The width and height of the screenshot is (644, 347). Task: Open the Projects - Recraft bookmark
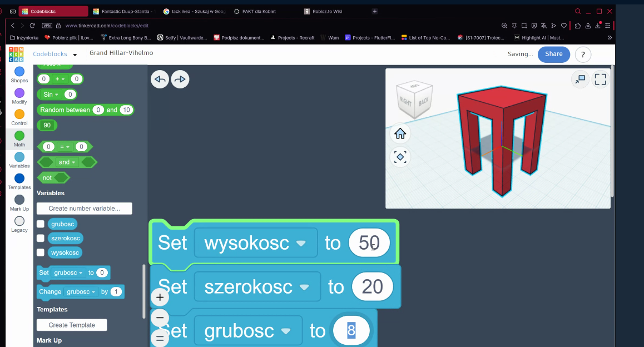tap(293, 38)
